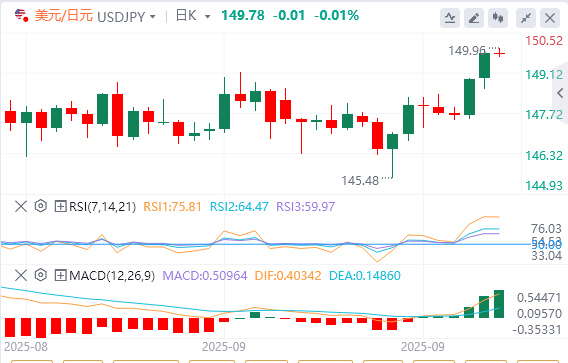Click the MACD(12,26,9) indicator label
568x363 pixels.
pos(112,276)
